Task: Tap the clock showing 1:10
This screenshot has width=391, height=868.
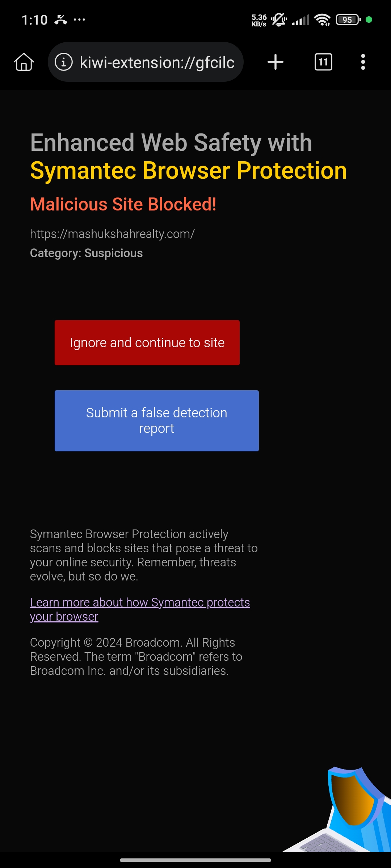Action: click(x=34, y=20)
